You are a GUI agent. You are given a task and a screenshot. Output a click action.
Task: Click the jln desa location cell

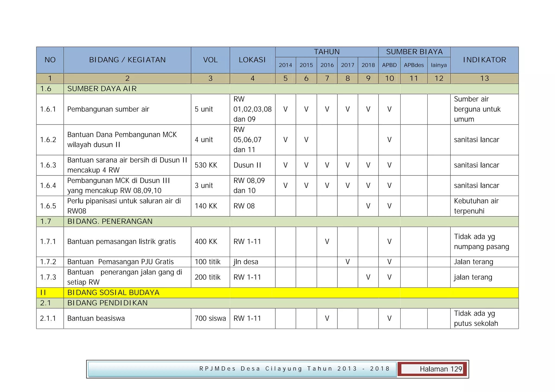(x=246, y=262)
